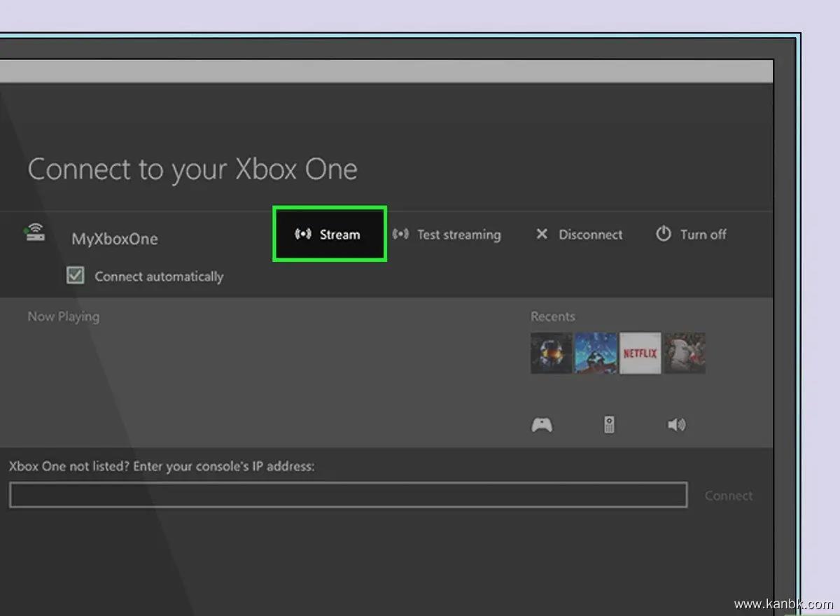Click Connect next to the IP field

pos(728,496)
